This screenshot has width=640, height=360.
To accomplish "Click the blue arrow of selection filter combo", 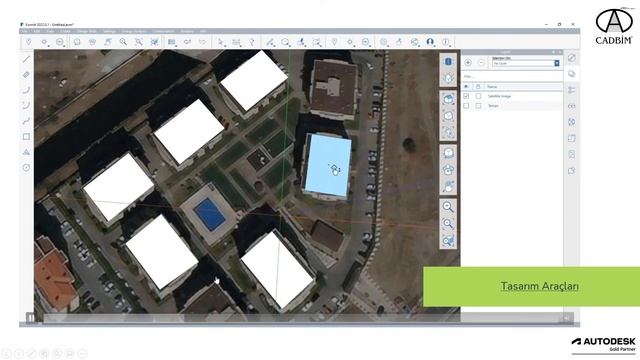I will 556,63.
